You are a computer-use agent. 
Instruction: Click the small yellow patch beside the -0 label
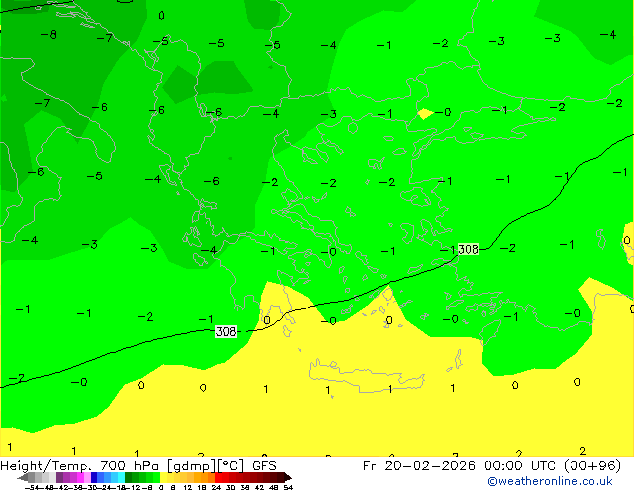(x=425, y=114)
